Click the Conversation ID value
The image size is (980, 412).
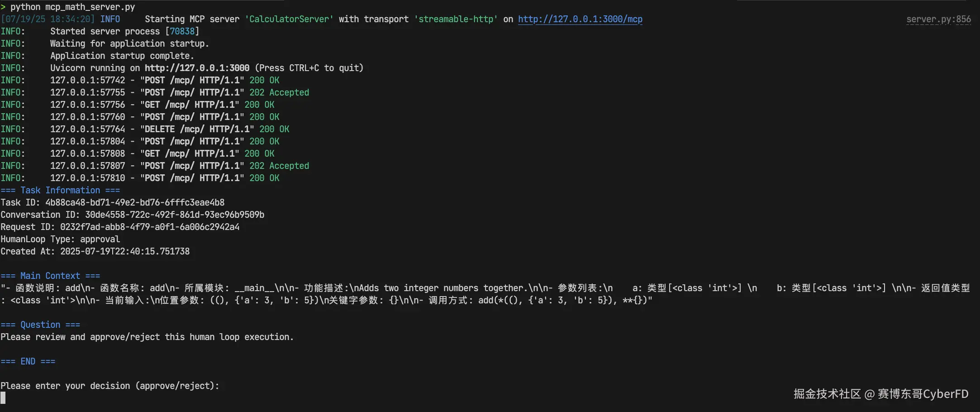[x=175, y=215]
